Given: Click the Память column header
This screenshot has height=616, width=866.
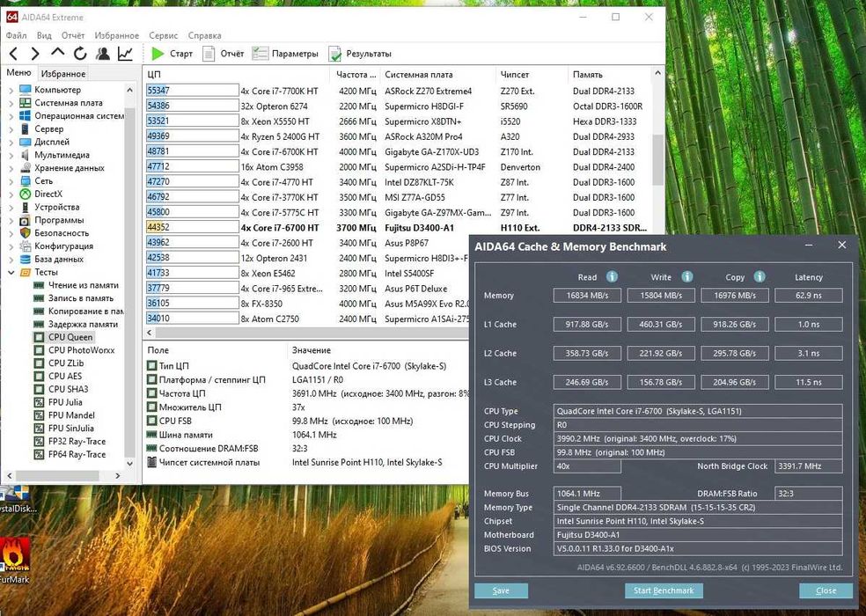Looking at the screenshot, I should click(610, 74).
